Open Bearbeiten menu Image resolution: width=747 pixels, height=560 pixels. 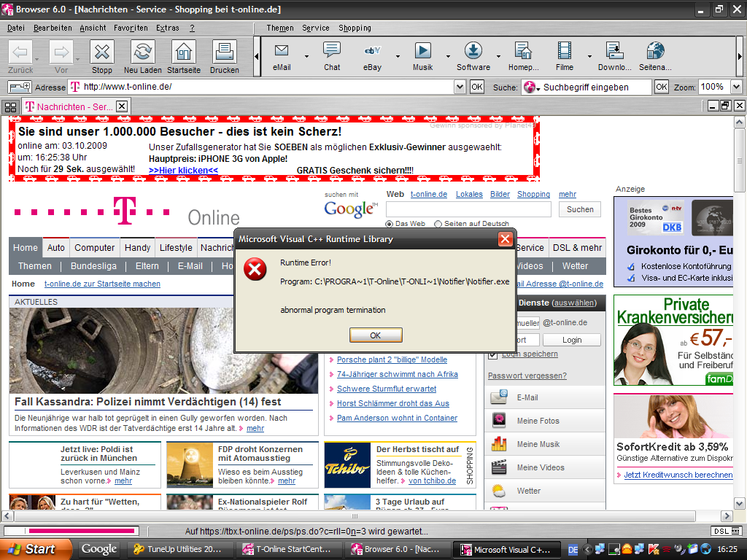point(53,28)
